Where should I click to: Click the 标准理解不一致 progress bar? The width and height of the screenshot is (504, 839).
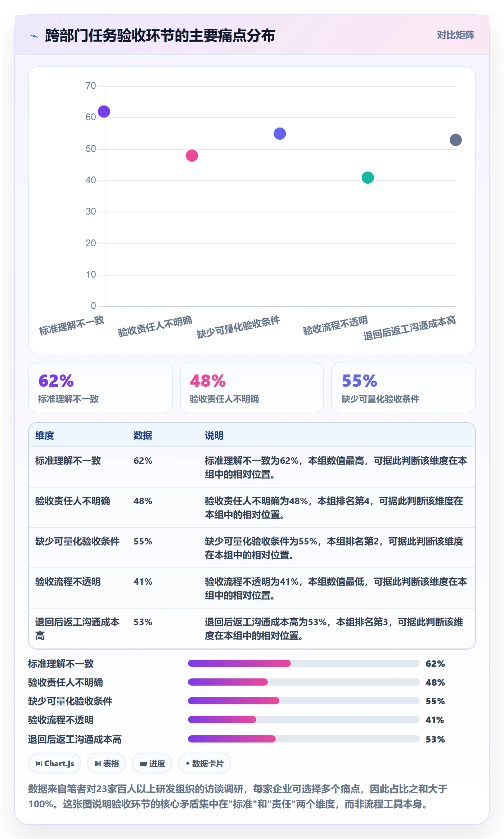304,663
